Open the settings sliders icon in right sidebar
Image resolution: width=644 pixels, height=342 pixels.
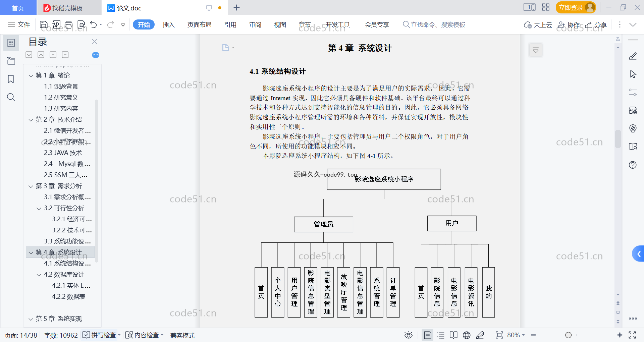(x=633, y=92)
